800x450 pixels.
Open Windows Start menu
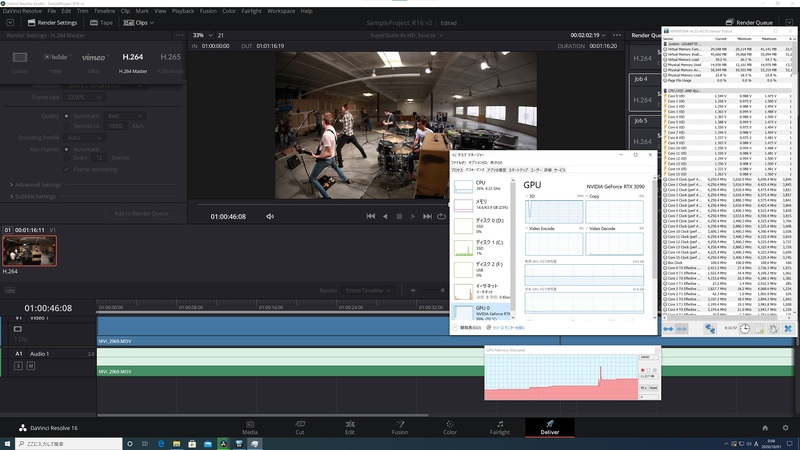tap(7, 443)
